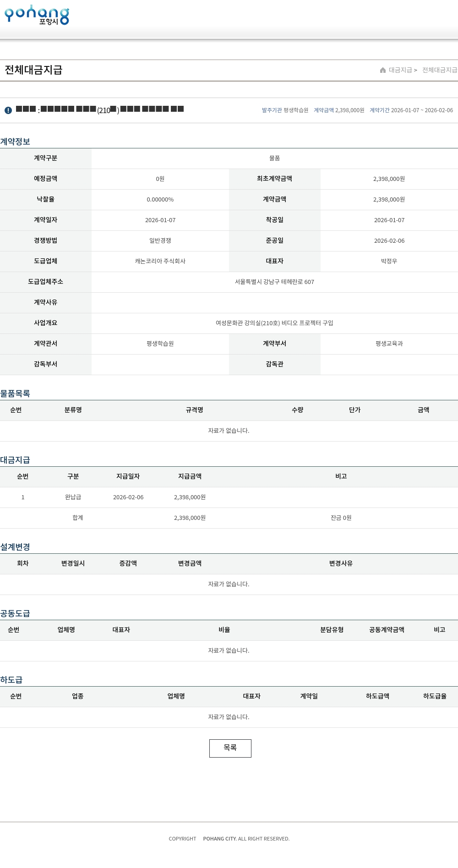
Task: Select the contractor name 캐논코리아 주식회사
Action: point(160,261)
